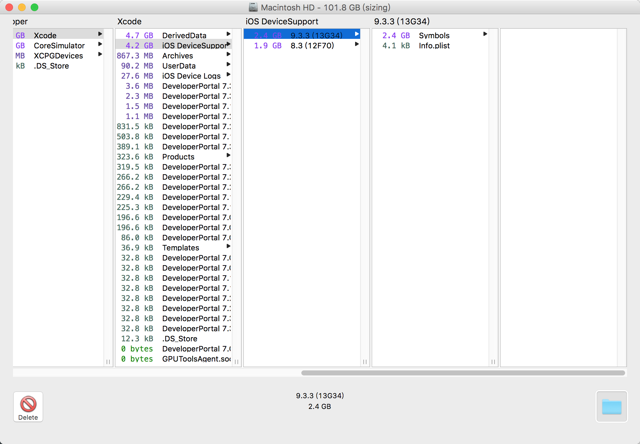Click the blue folder reveal icon button
The height and width of the screenshot is (444, 640).
point(611,406)
